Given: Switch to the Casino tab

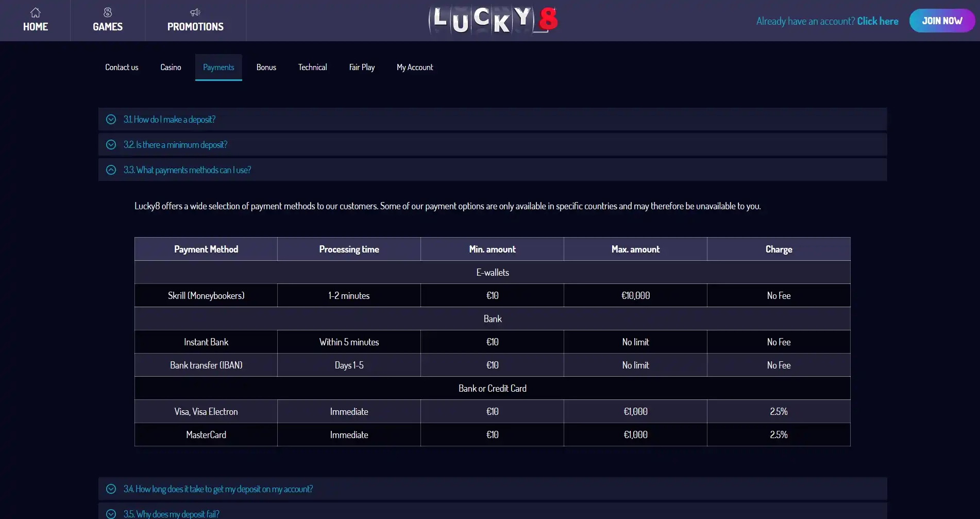Looking at the screenshot, I should (x=171, y=68).
